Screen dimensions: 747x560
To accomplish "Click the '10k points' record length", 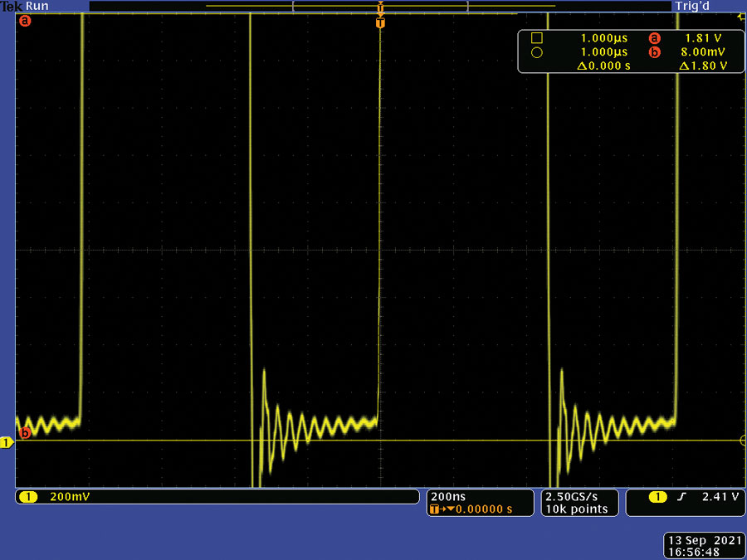I will 577,509.
